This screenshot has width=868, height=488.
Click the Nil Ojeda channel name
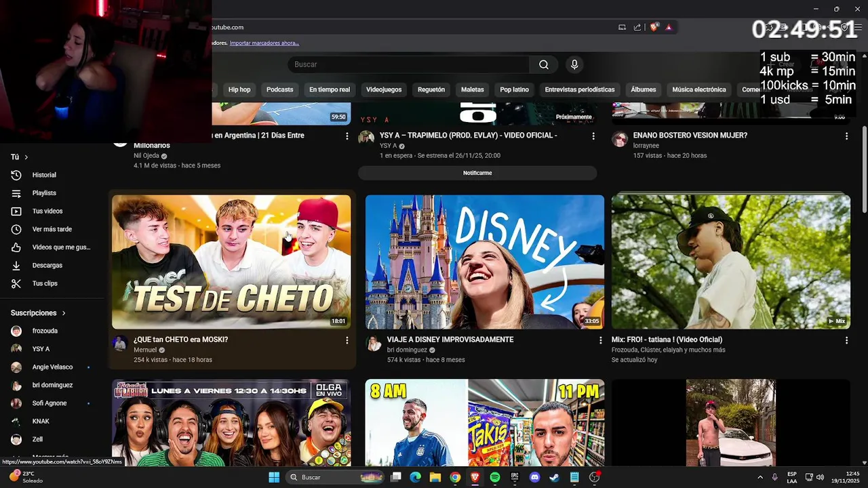(x=146, y=156)
